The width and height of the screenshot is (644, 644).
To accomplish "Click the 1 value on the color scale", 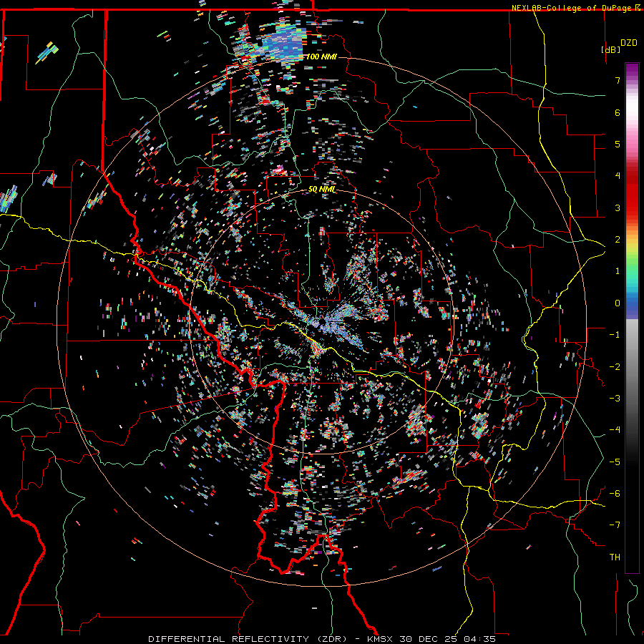I will (618, 271).
